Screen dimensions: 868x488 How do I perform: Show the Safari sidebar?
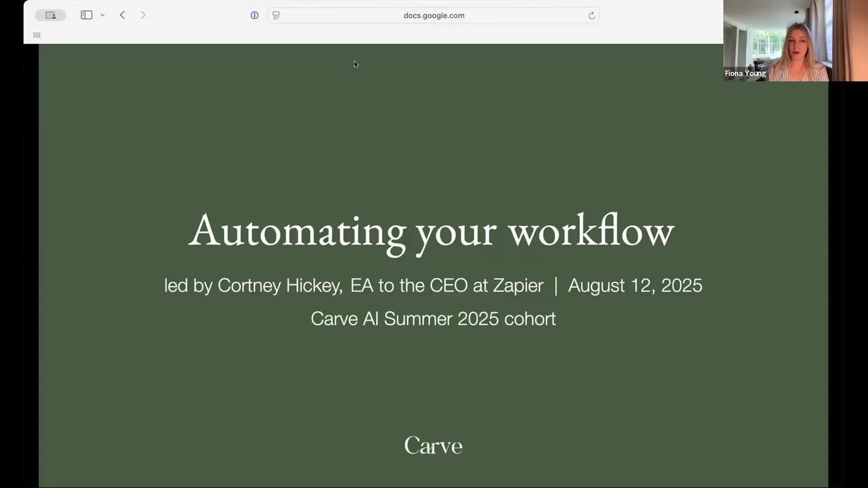point(86,15)
